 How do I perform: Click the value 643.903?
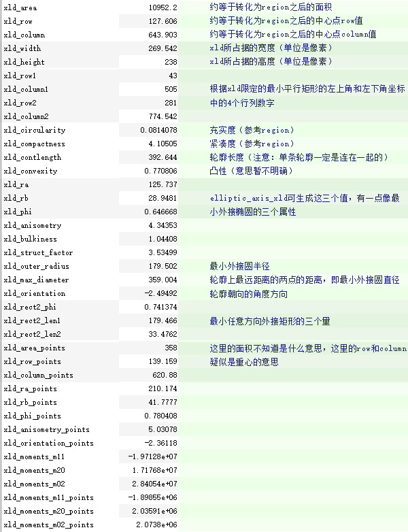(163, 35)
